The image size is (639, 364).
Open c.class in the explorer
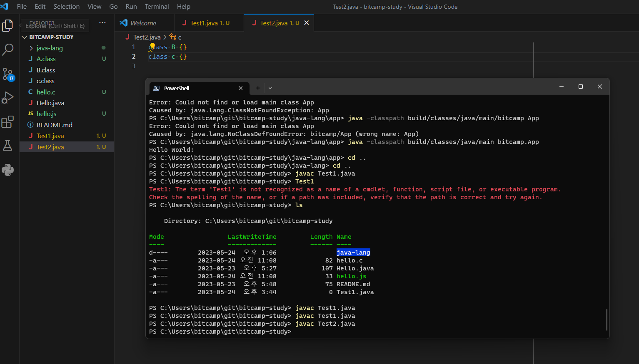point(67,81)
